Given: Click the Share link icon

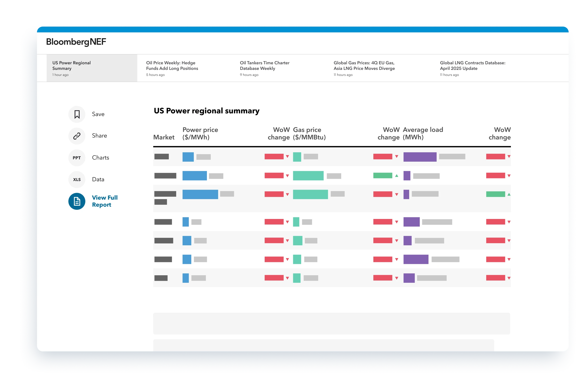Looking at the screenshot, I should click(77, 136).
